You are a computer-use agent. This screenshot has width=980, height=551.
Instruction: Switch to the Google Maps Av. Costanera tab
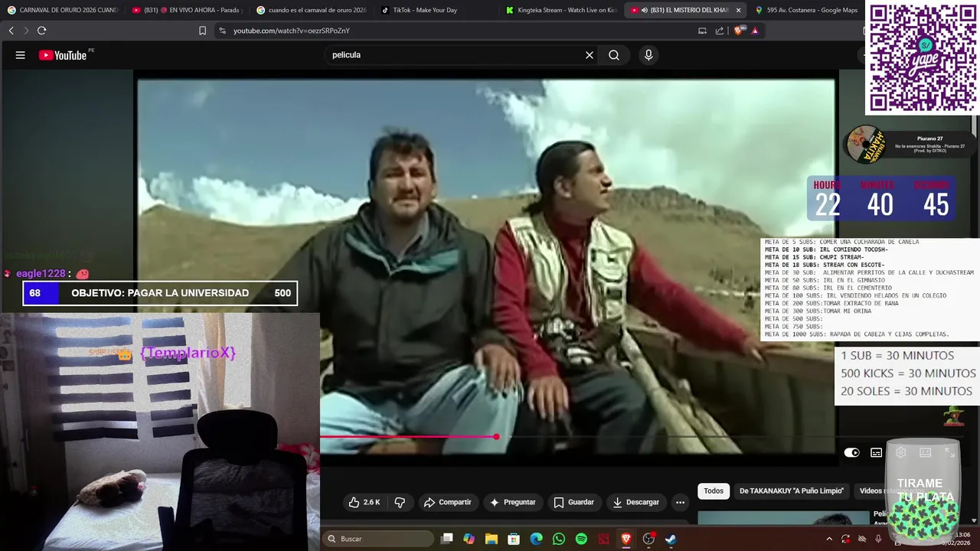tap(807, 10)
